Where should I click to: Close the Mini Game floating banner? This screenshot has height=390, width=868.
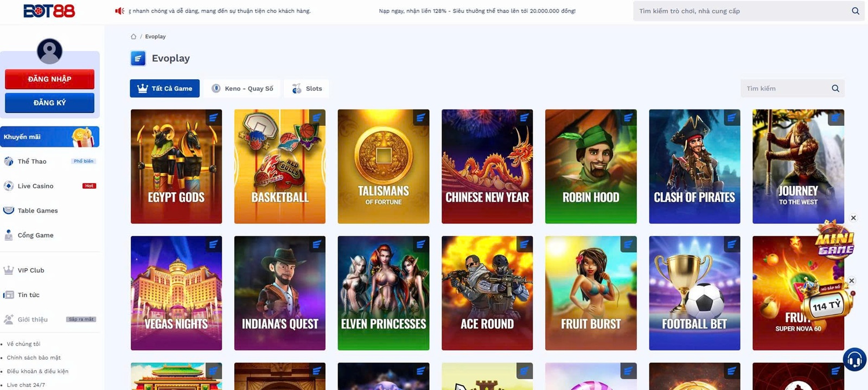tap(853, 218)
